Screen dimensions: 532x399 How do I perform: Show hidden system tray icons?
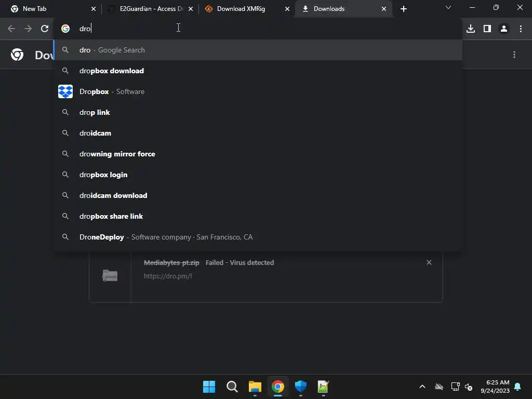click(422, 387)
